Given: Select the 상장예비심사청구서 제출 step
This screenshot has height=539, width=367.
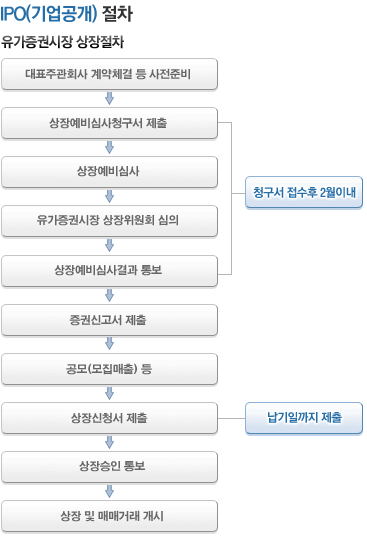Looking at the screenshot, I should [x=109, y=123].
